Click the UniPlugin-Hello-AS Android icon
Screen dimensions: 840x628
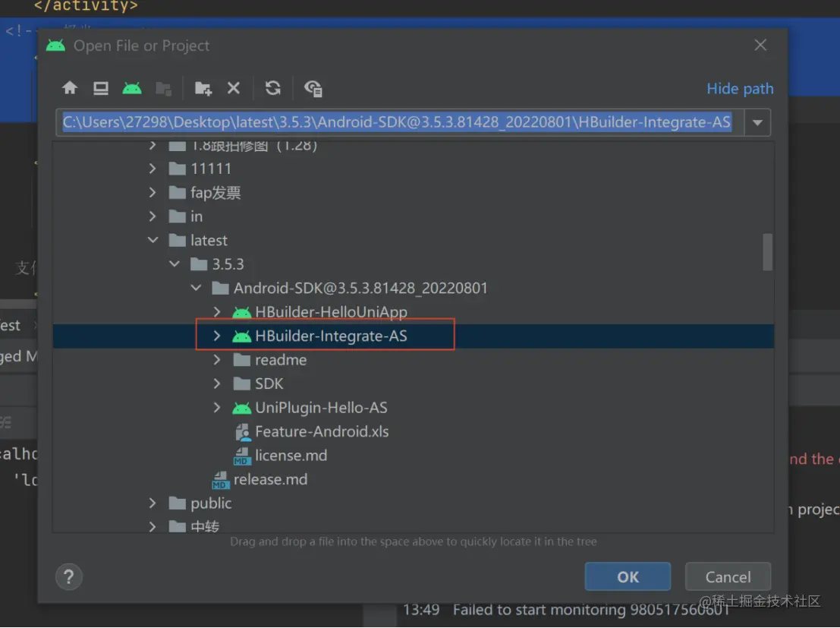tap(241, 408)
